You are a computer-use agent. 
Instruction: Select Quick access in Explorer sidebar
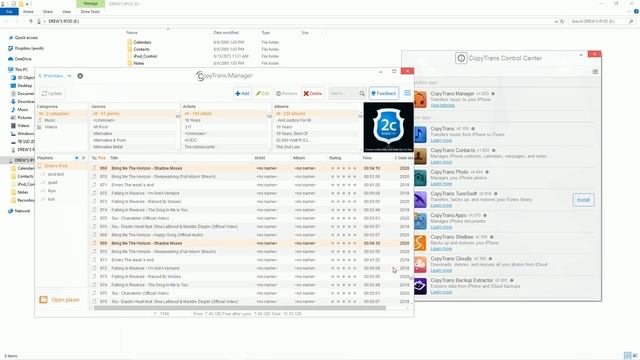coord(26,38)
